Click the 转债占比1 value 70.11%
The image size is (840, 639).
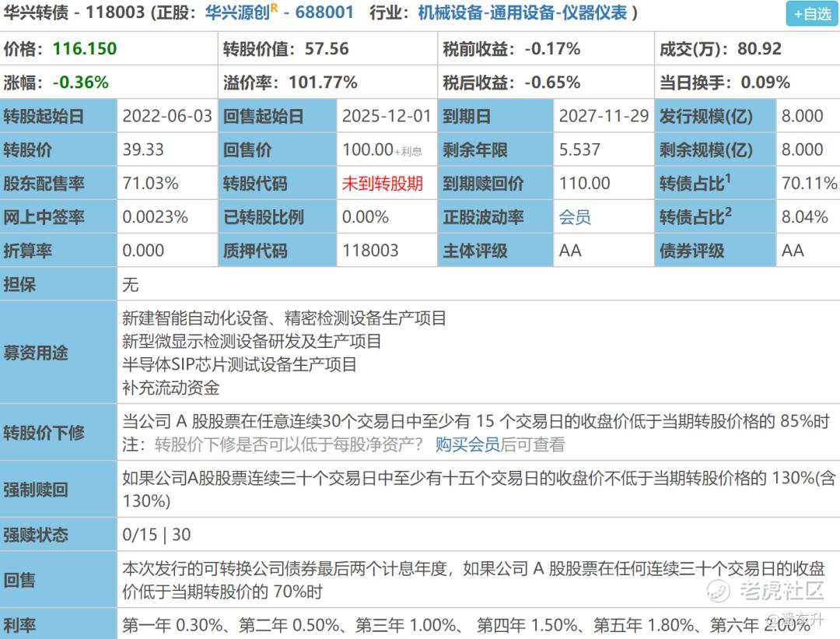810,184
